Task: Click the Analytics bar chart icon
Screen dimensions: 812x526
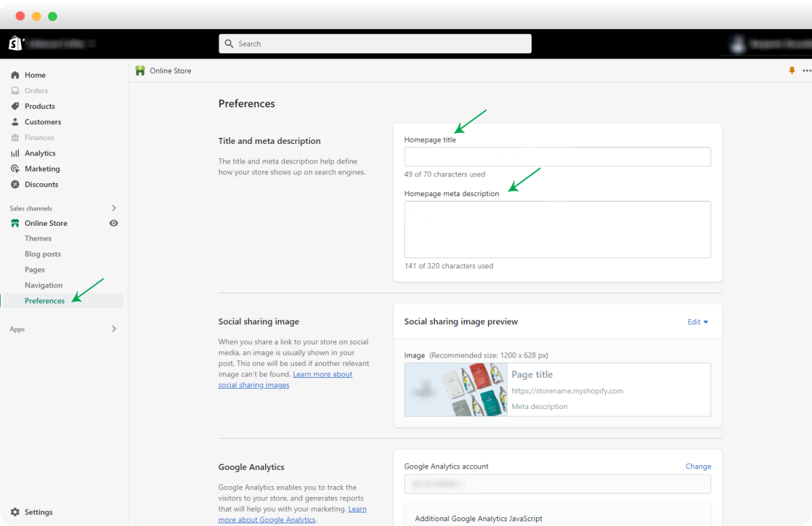Action: (15, 153)
